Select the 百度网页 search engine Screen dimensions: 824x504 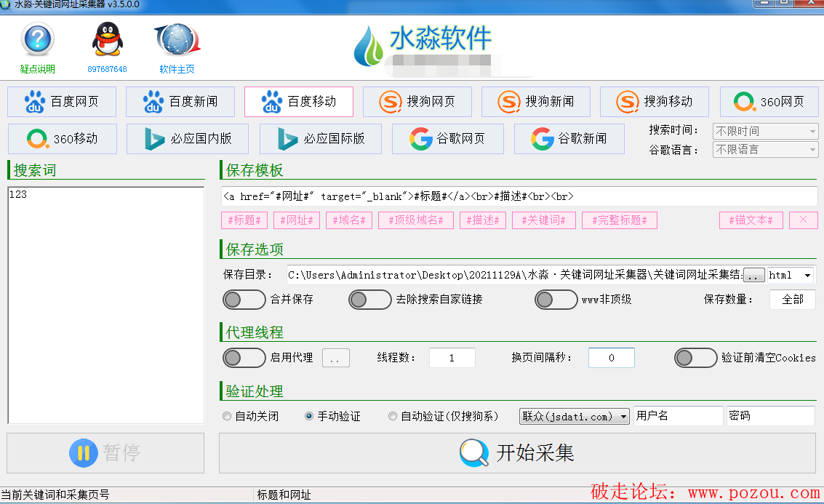pos(62,101)
